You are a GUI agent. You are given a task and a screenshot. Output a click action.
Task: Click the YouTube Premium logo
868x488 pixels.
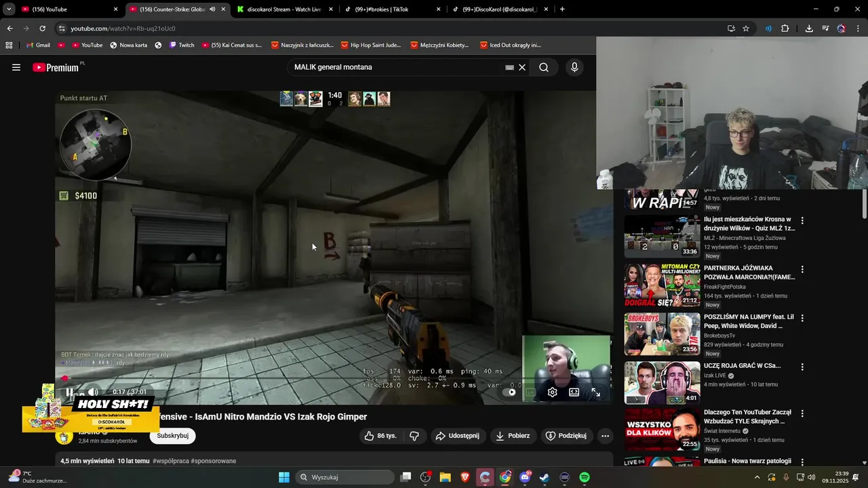pos(56,67)
